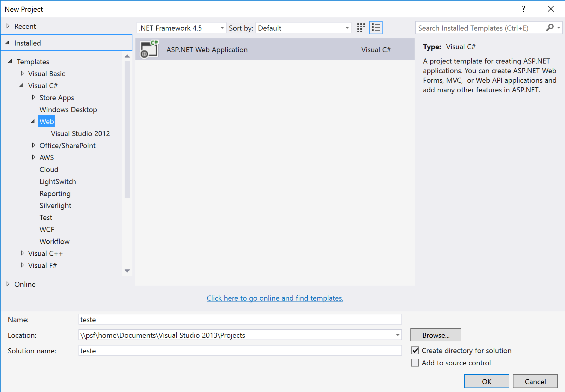Click the tree scrollbar down arrow

(127, 271)
